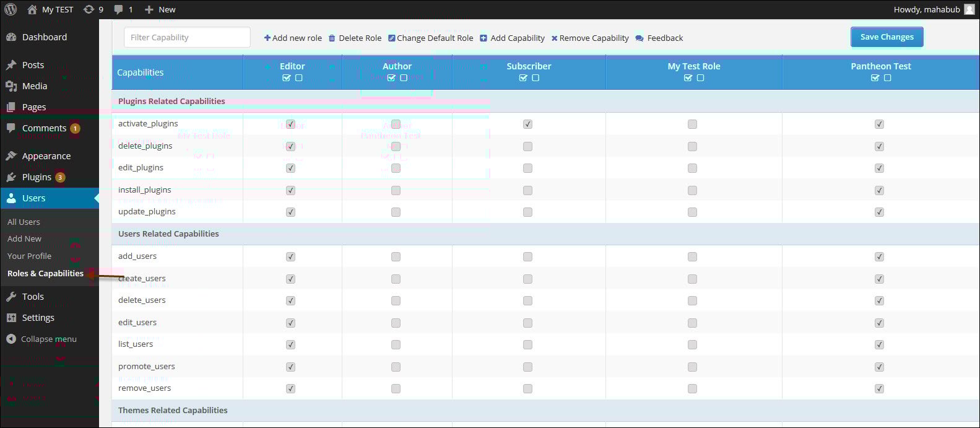Toggle edit_plugins for Pantheon Test
Screen dimensions: 980x428
pyautogui.click(x=879, y=168)
